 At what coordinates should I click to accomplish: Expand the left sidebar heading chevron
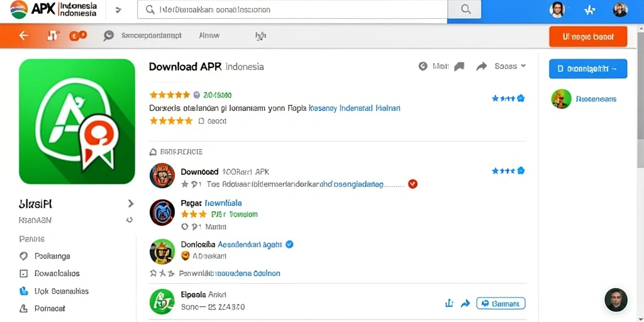(131, 203)
